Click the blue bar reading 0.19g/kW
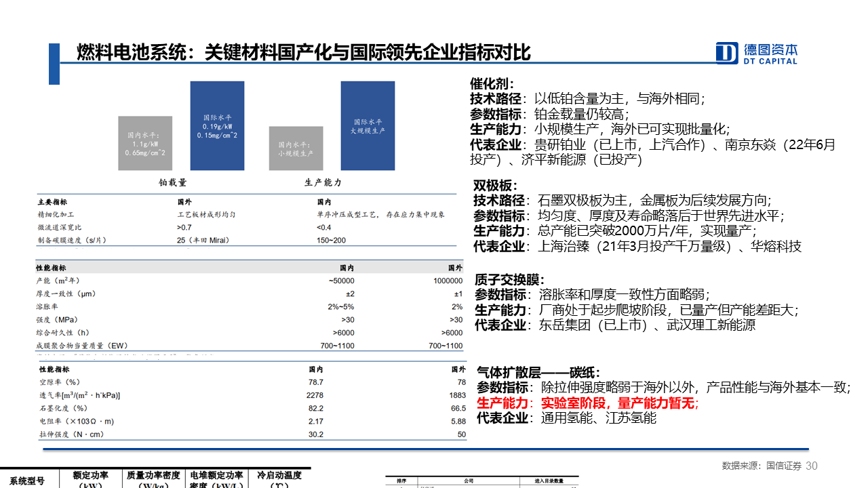Screen dimensions: 868x488 [x=217, y=125]
